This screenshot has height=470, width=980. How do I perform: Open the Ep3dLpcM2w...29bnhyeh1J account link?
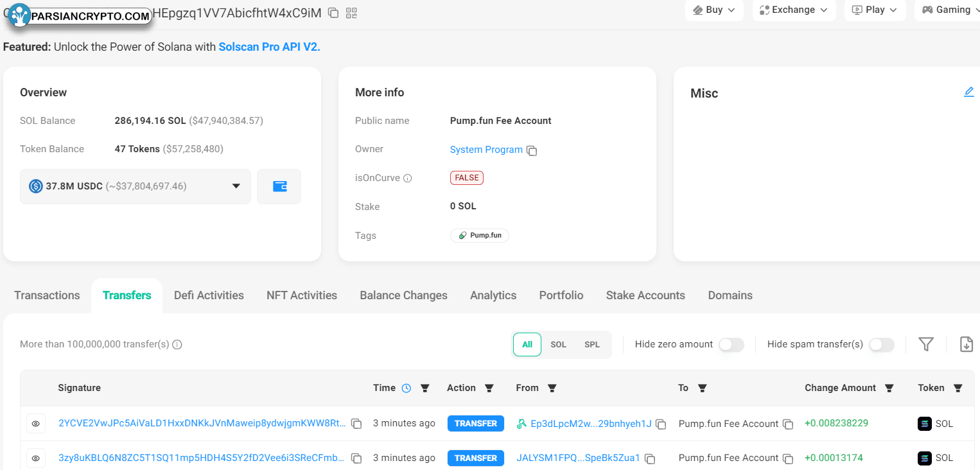tap(591, 424)
